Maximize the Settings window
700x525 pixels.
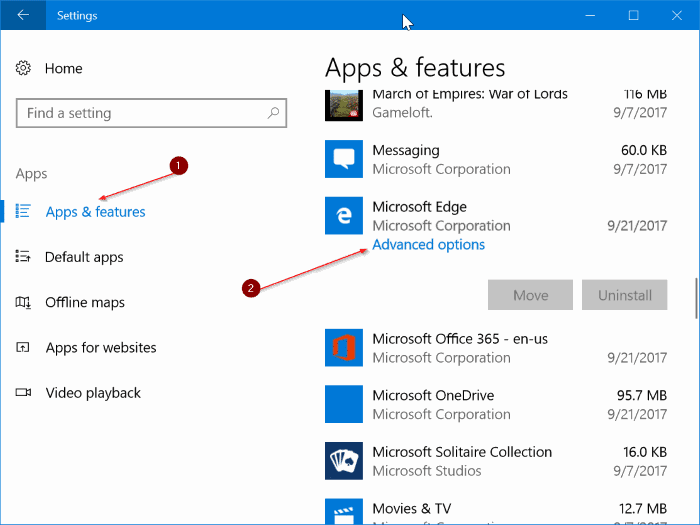pyautogui.click(x=633, y=15)
